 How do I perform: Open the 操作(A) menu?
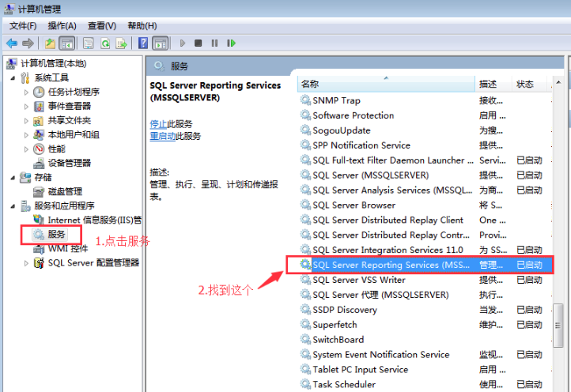(62, 26)
